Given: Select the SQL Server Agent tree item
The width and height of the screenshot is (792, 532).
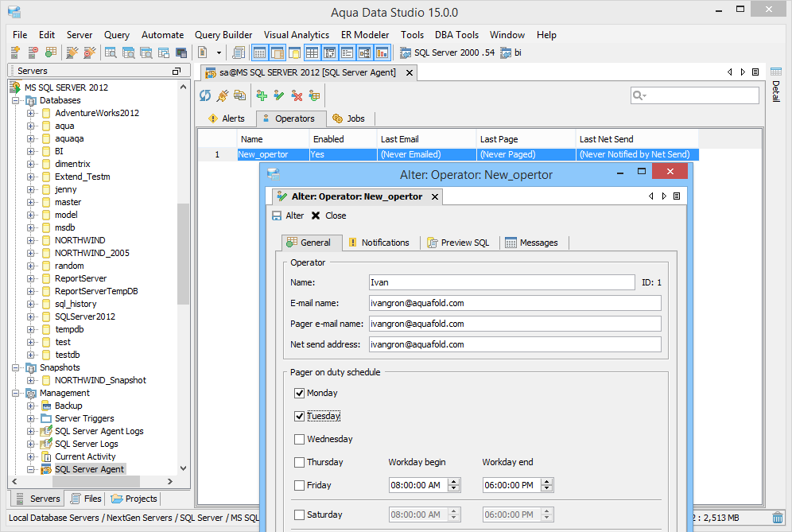Looking at the screenshot, I should click(x=89, y=469).
